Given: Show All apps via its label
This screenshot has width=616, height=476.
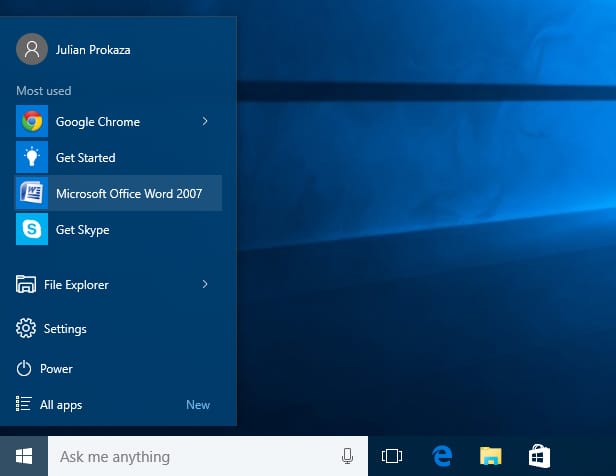Looking at the screenshot, I should pyautogui.click(x=61, y=405).
